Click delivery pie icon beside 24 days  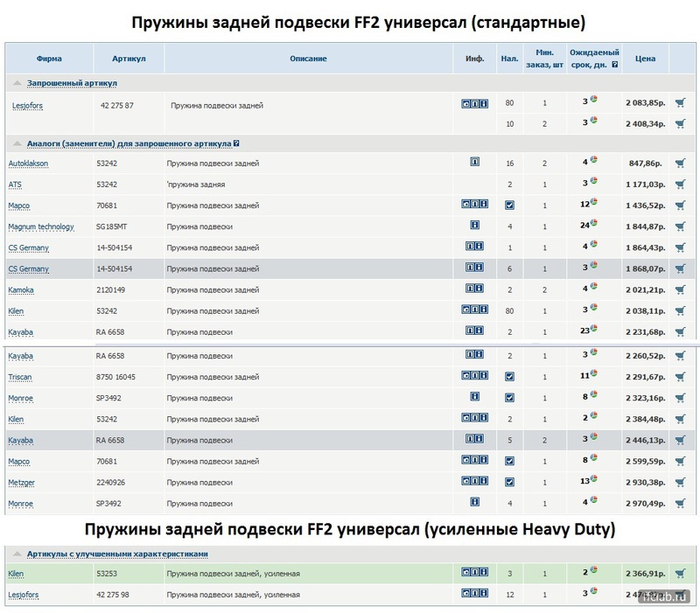pos(594,223)
